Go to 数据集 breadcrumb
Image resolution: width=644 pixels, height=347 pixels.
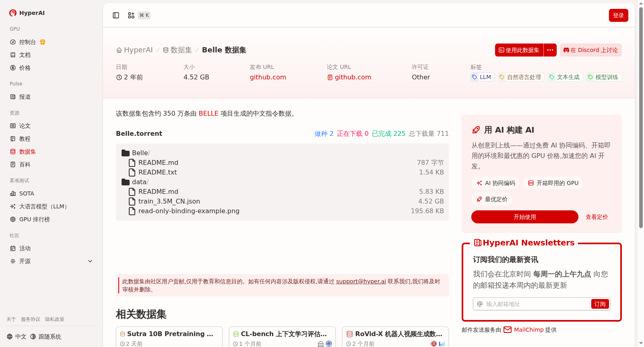[178, 50]
